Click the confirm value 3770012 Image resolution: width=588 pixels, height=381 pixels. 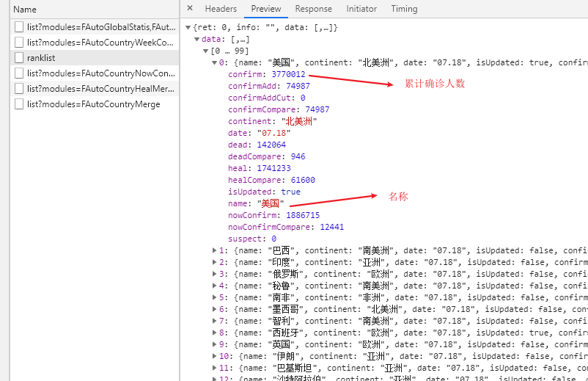click(288, 74)
